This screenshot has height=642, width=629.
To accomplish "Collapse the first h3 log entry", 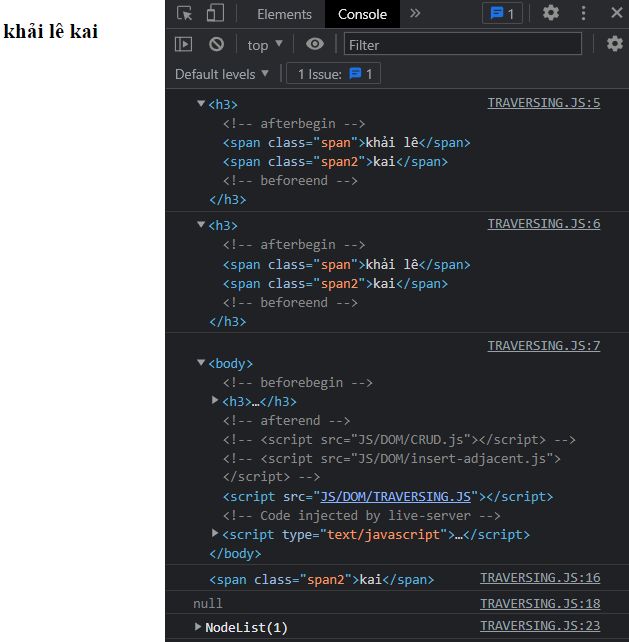I will (201, 103).
